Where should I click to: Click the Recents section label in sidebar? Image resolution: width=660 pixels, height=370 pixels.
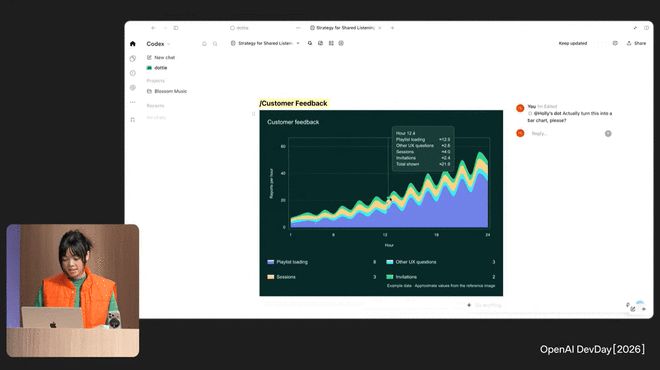155,106
